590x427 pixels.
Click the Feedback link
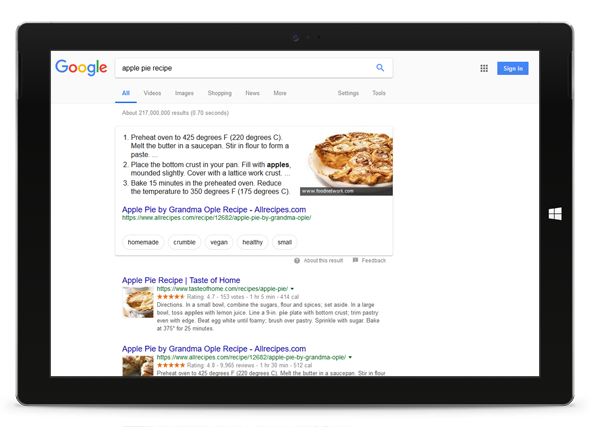pos(374,260)
